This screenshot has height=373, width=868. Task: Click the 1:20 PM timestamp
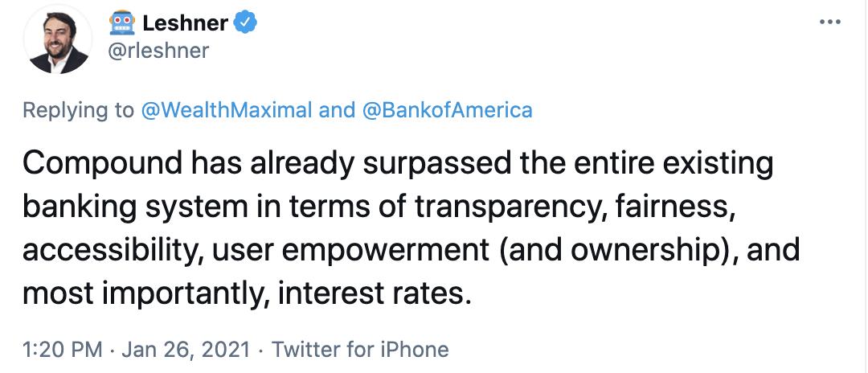click(x=63, y=350)
